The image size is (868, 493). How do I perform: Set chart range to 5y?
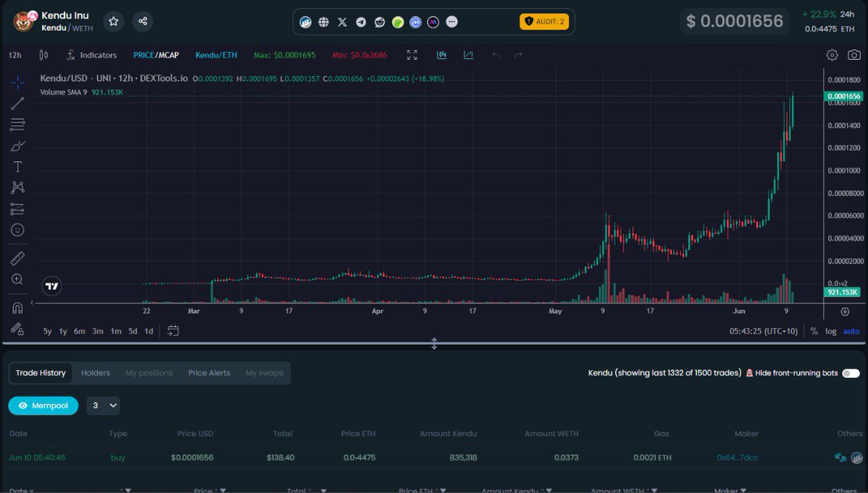(47, 331)
